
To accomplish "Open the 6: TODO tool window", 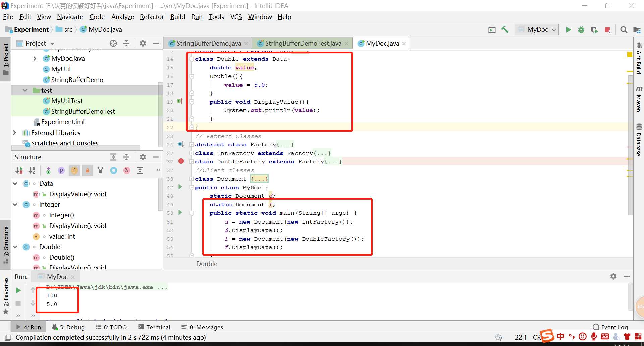I will tap(111, 327).
